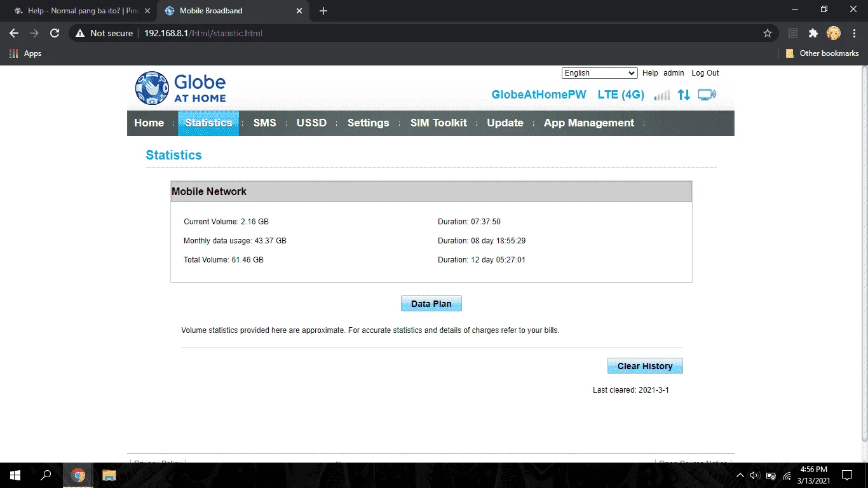Click the Duration: 08 day 18:55:29 text
The image size is (868, 488).
pos(482,241)
